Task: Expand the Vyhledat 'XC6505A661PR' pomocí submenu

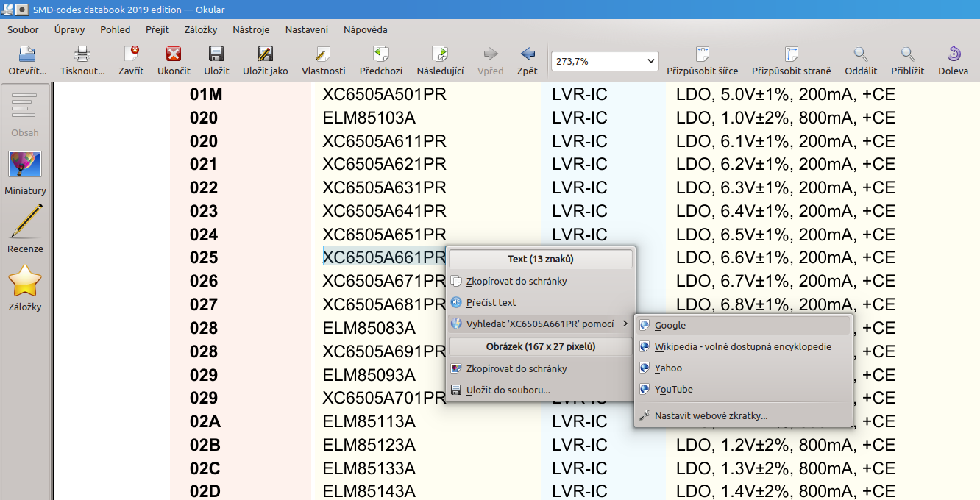Action: coord(540,324)
